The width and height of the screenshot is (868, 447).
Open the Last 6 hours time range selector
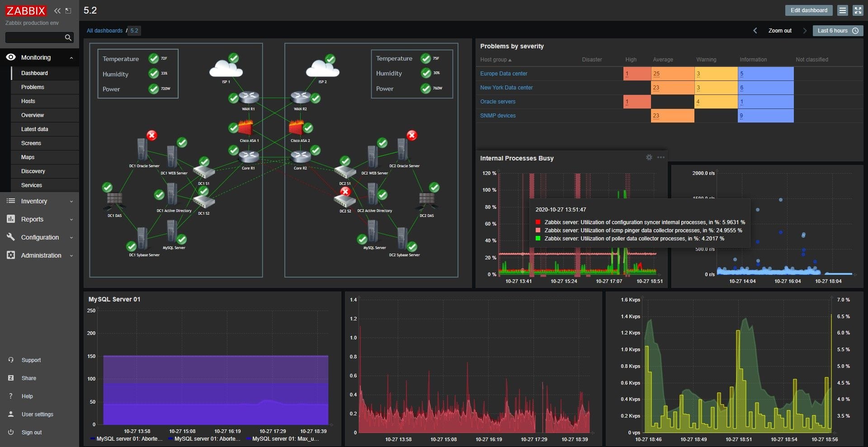point(837,31)
